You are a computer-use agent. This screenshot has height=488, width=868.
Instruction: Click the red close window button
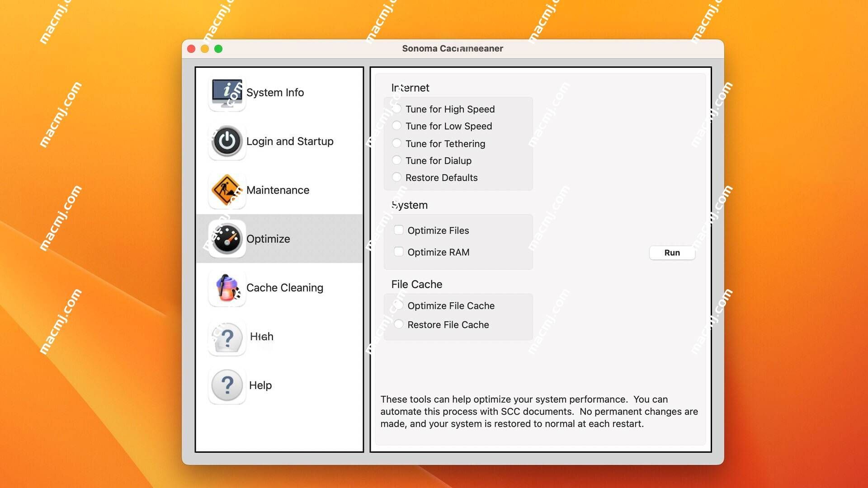(191, 49)
